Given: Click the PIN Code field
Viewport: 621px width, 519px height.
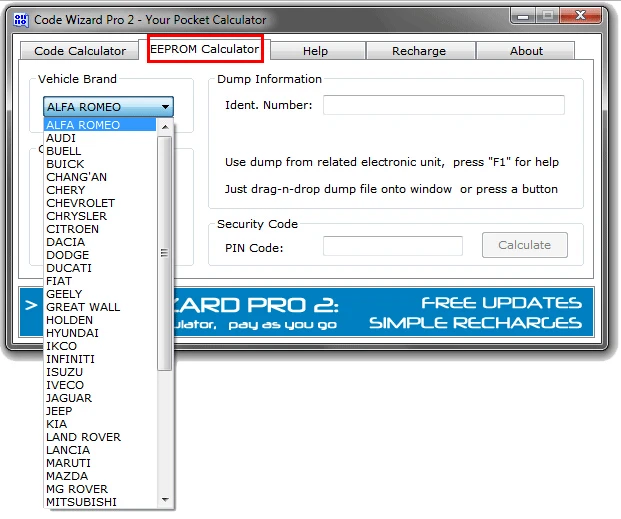Looking at the screenshot, I should click(x=392, y=246).
